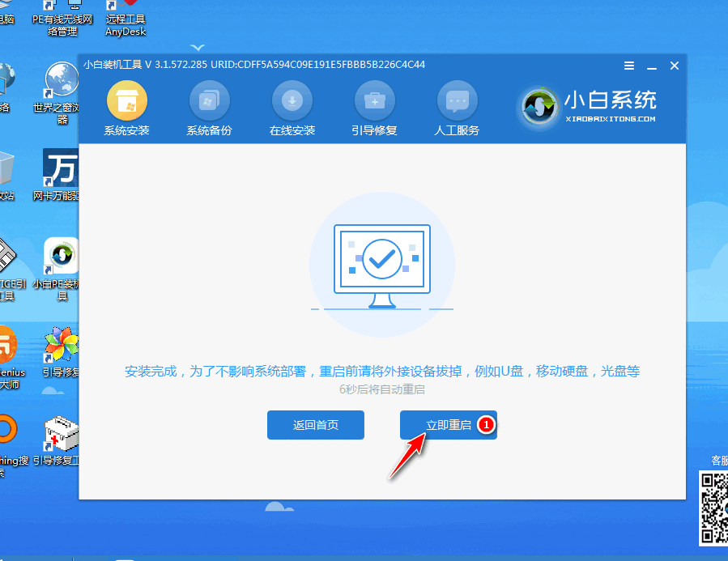Open the 系统安装 tab icon
Image resolution: width=728 pixels, height=561 pixels.
click(x=127, y=100)
